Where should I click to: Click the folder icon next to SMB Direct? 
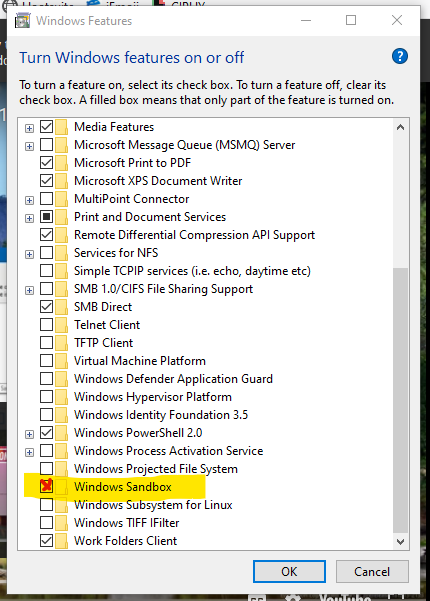tap(61, 307)
